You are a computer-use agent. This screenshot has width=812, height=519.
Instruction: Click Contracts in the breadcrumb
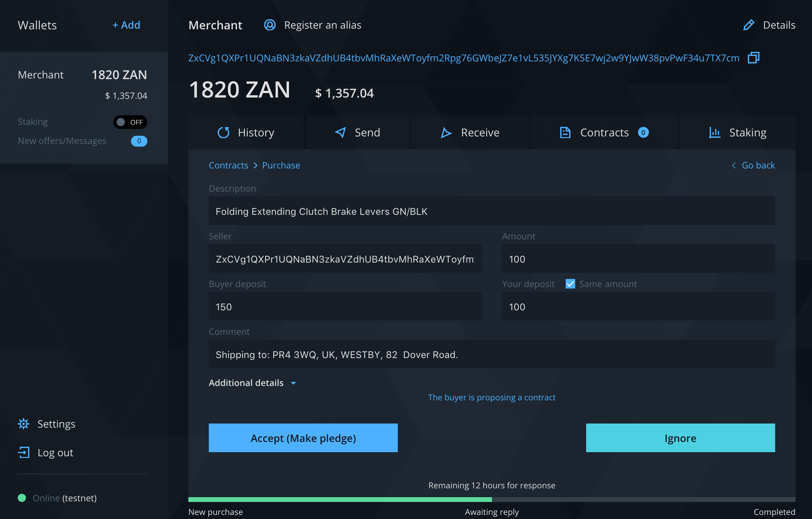pos(228,165)
